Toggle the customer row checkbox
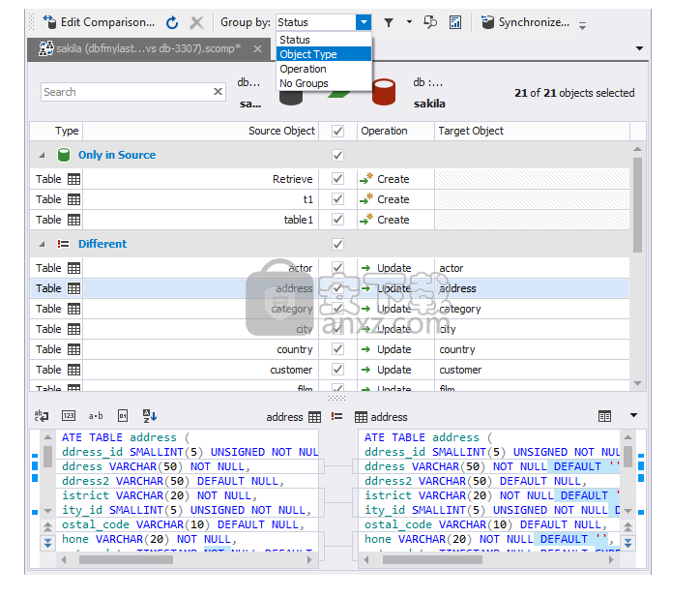This screenshot has width=700, height=597. click(x=338, y=370)
